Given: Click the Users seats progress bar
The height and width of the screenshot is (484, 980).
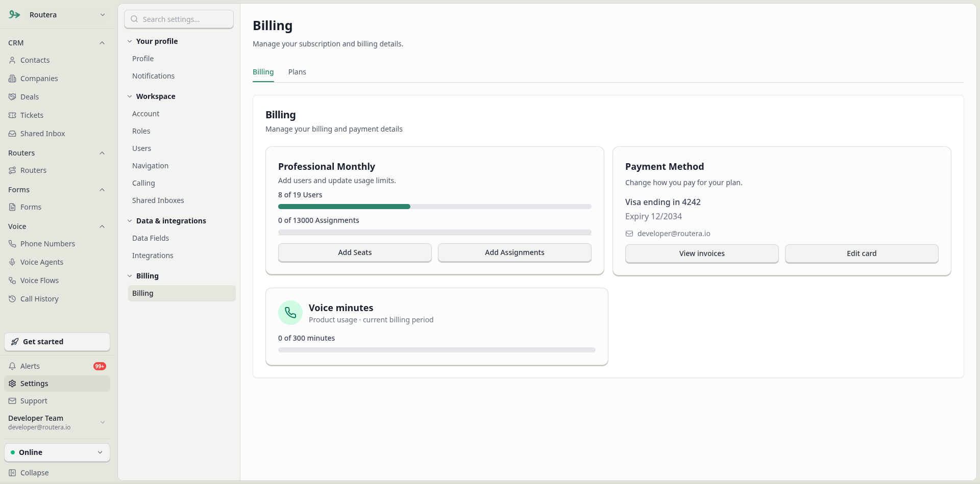Looking at the screenshot, I should click(435, 207).
